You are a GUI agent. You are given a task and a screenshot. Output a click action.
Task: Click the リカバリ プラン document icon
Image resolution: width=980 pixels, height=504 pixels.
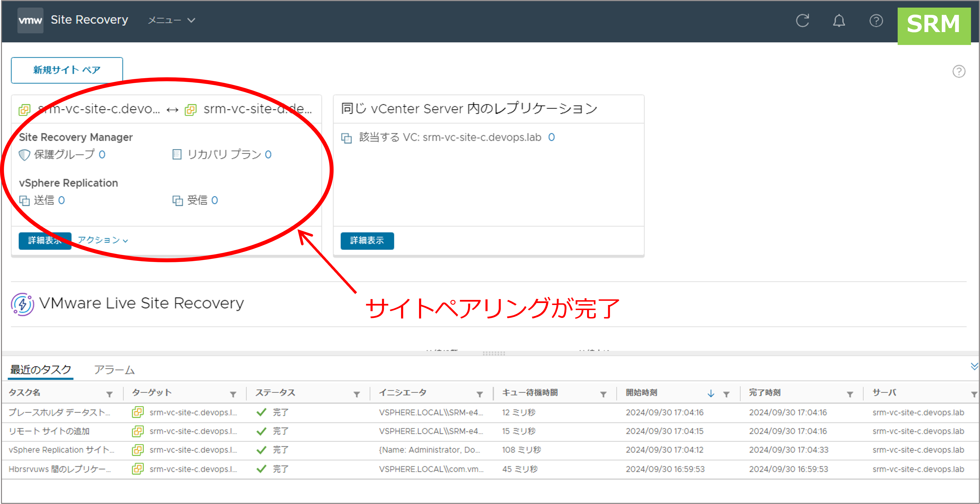(177, 154)
